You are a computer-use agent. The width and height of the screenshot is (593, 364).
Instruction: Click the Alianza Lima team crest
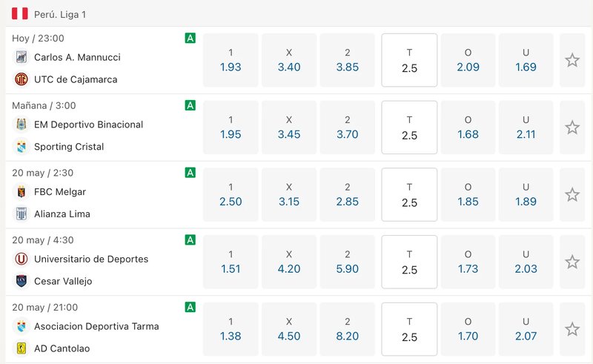click(x=21, y=214)
